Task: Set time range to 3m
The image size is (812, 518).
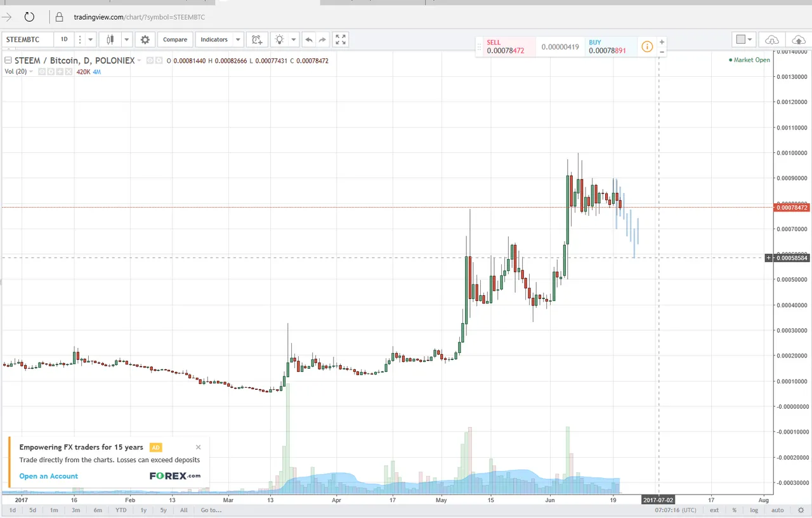Action: point(75,510)
